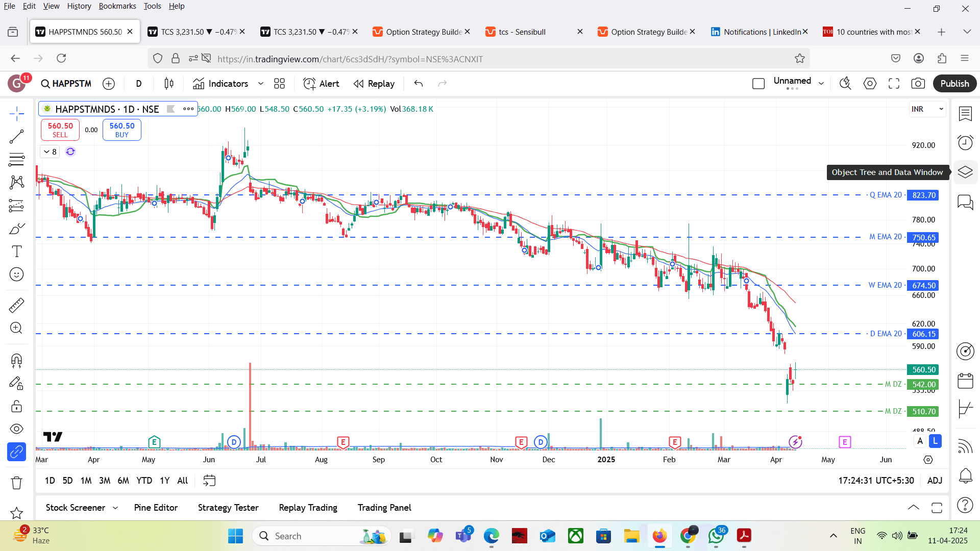Toggle auto scale with A button
This screenshot has width=980, height=551.
coord(920,441)
